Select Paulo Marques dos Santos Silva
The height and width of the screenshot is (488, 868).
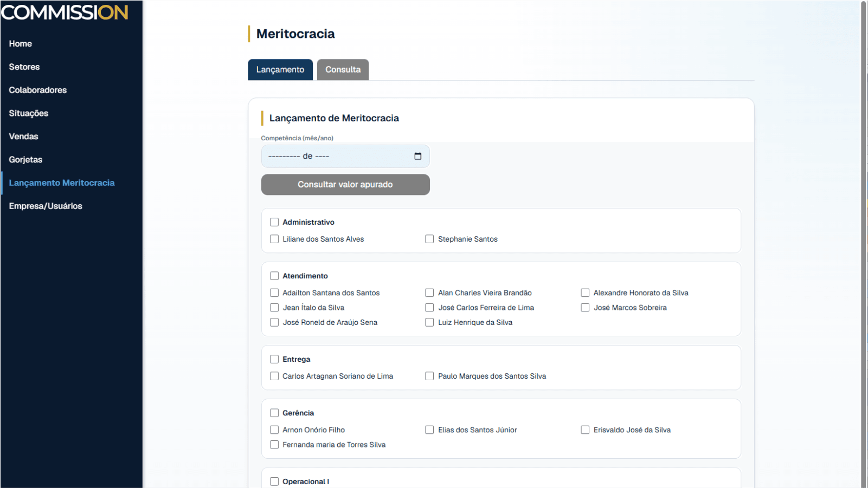click(429, 376)
